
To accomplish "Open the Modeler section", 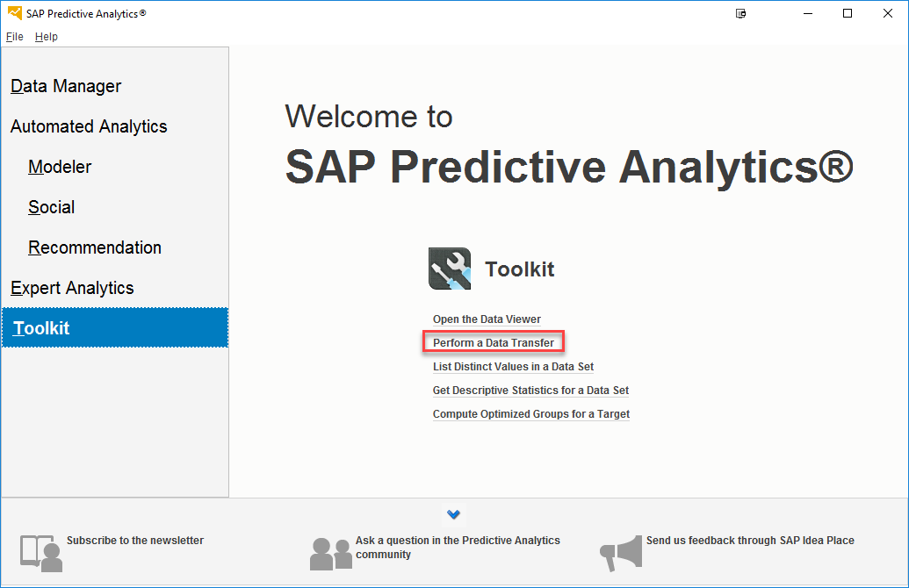I will click(60, 167).
